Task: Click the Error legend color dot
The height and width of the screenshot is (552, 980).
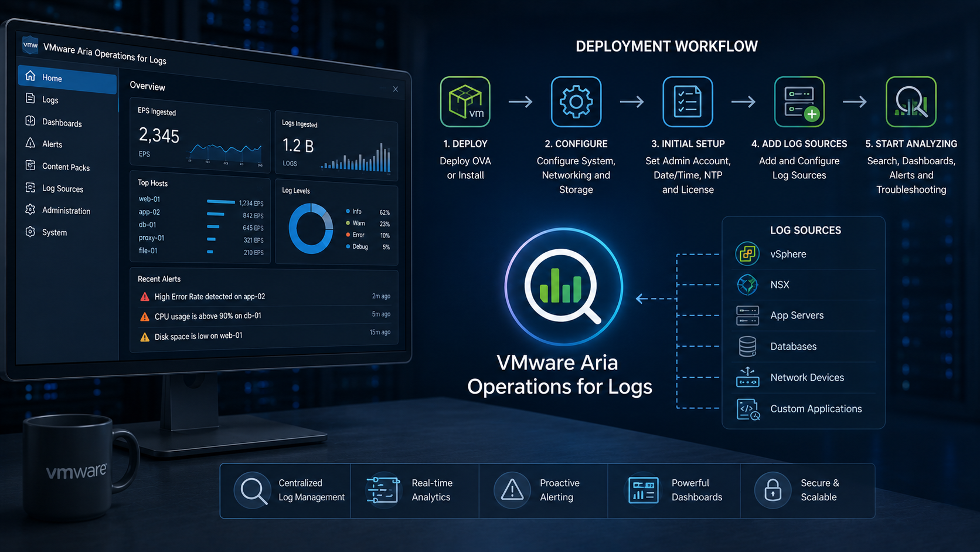Action: [348, 235]
